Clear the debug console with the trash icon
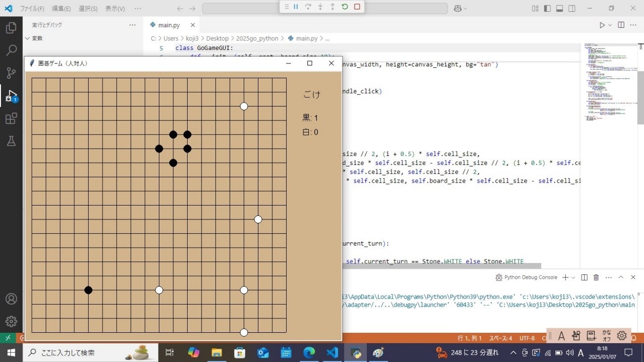The height and width of the screenshot is (362, 644). click(595, 277)
